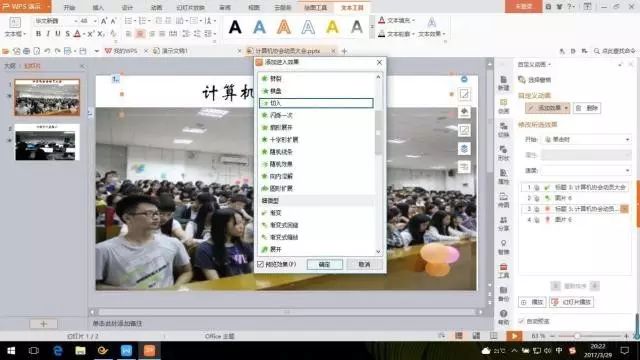The width and height of the screenshot is (640, 360).
Task: Start slideshow with orange play icon
Action: click(x=514, y=336)
